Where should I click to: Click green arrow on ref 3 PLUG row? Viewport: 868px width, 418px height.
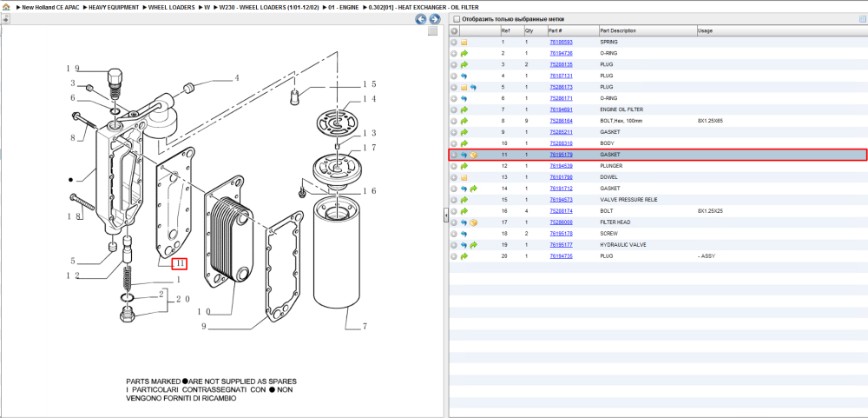(464, 65)
